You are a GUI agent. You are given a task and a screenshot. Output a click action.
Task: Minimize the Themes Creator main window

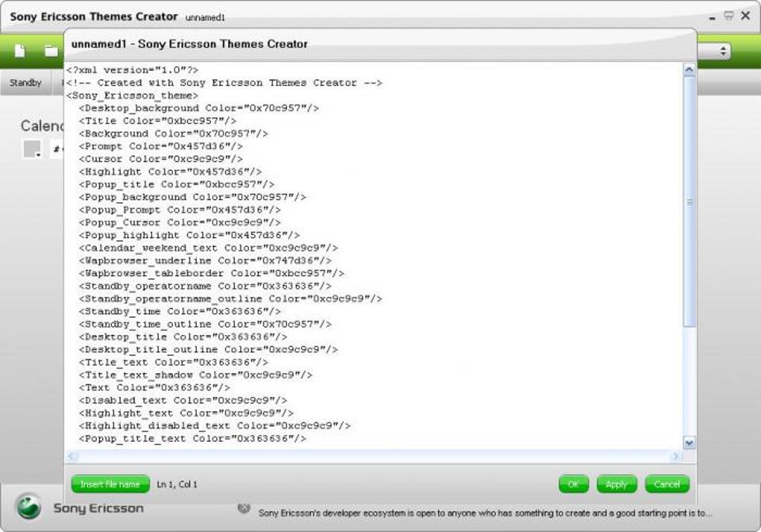pos(712,17)
